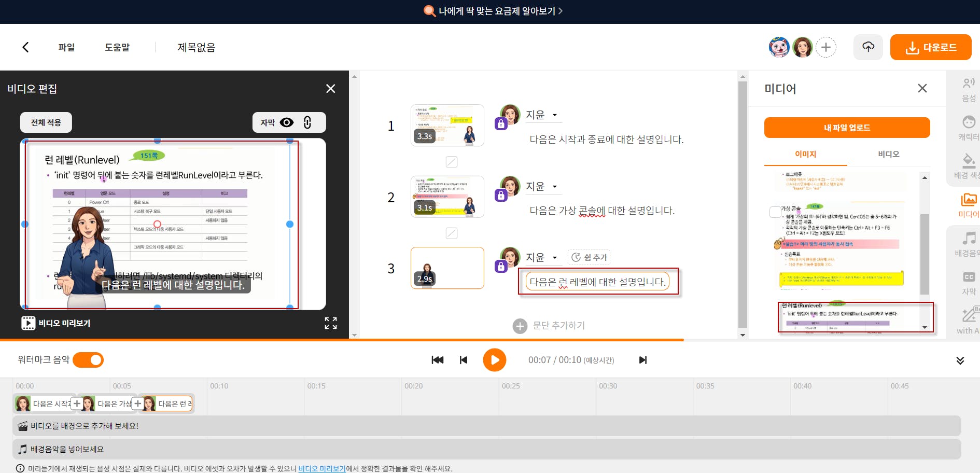Click the 내 파일 업로드 button
This screenshot has height=473, width=980.
point(847,128)
